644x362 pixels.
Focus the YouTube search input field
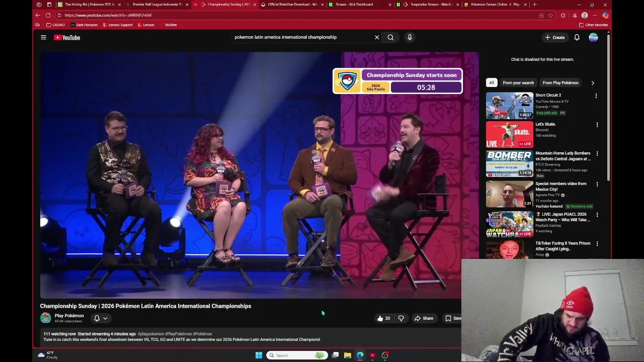pos(302,37)
